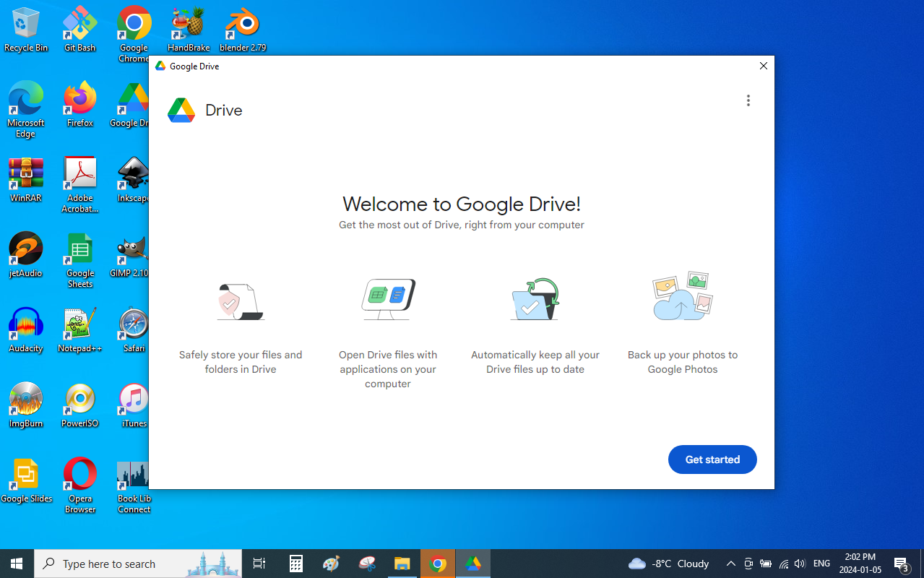Click the shield file storage illustration
The height and width of the screenshot is (578, 924).
[241, 301]
